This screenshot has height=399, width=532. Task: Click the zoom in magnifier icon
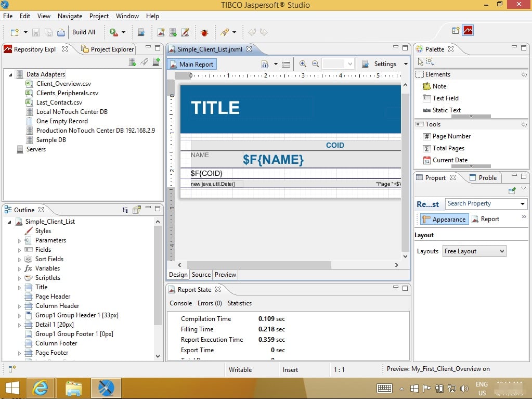tap(303, 64)
